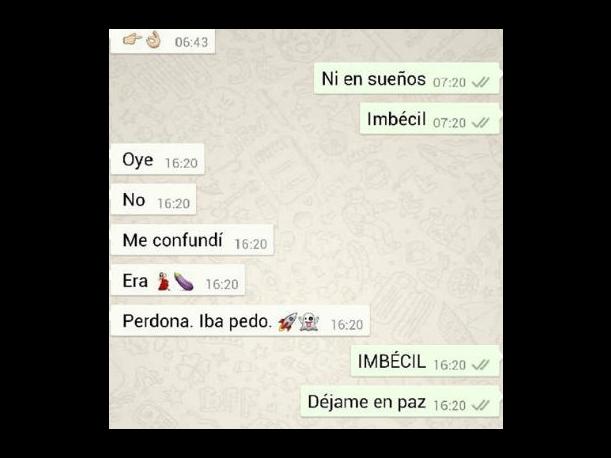Click the pointing hand emoji
The width and height of the screenshot is (611, 458).
pos(132,39)
